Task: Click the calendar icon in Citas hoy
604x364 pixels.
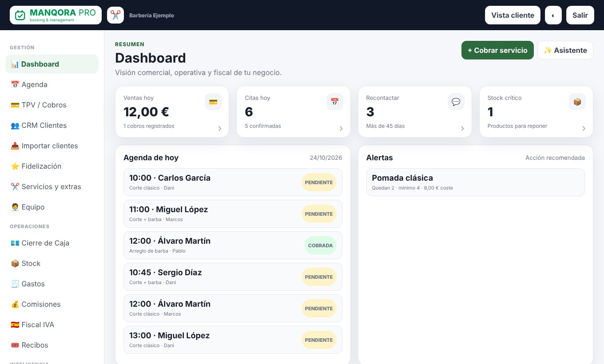Action: (x=334, y=102)
